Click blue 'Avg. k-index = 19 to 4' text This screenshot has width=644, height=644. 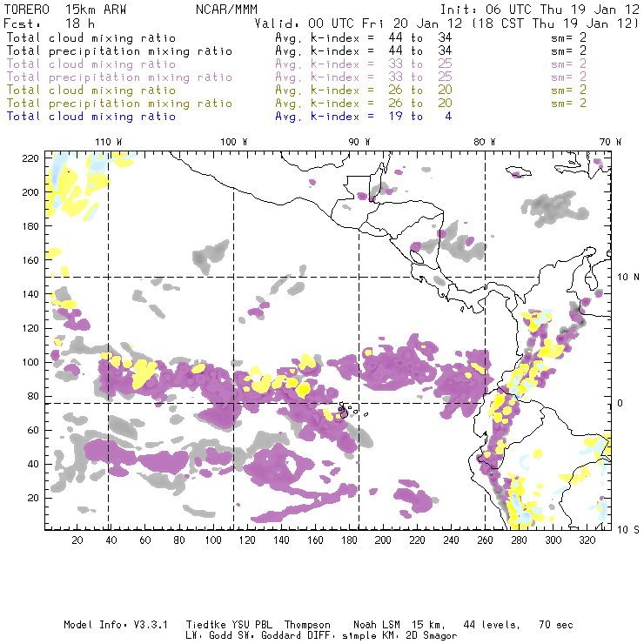(364, 117)
